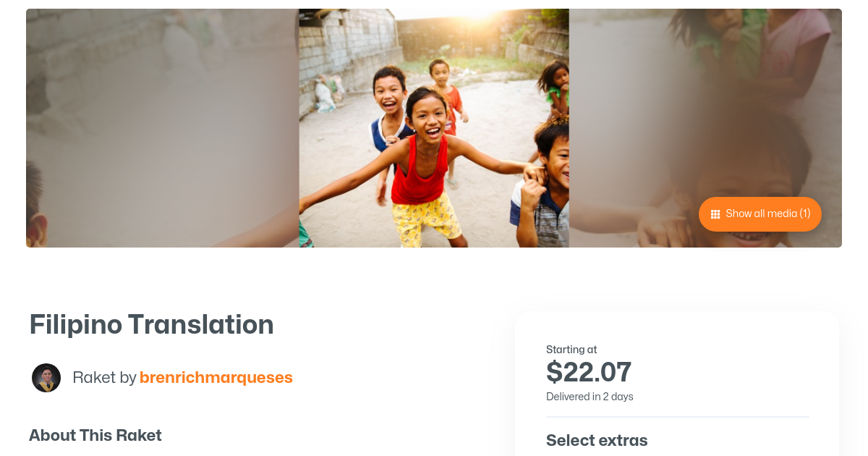Click the Filipino Translation title
The height and width of the screenshot is (456, 868).
click(x=151, y=325)
